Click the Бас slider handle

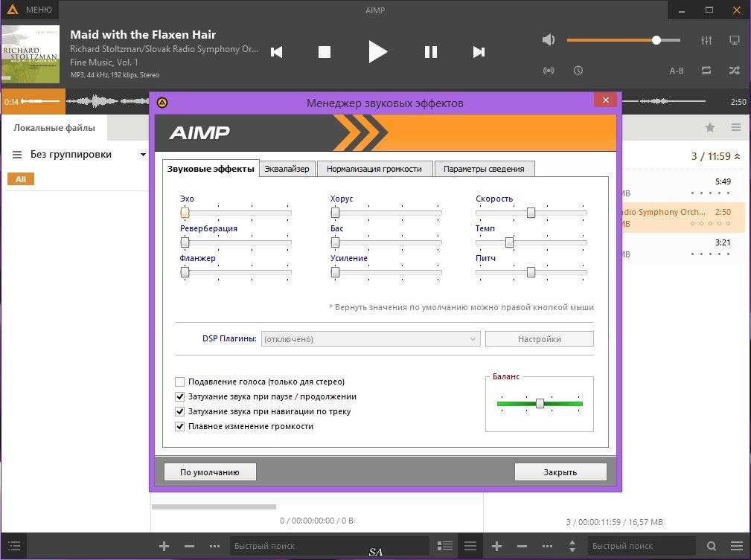pyautogui.click(x=335, y=242)
